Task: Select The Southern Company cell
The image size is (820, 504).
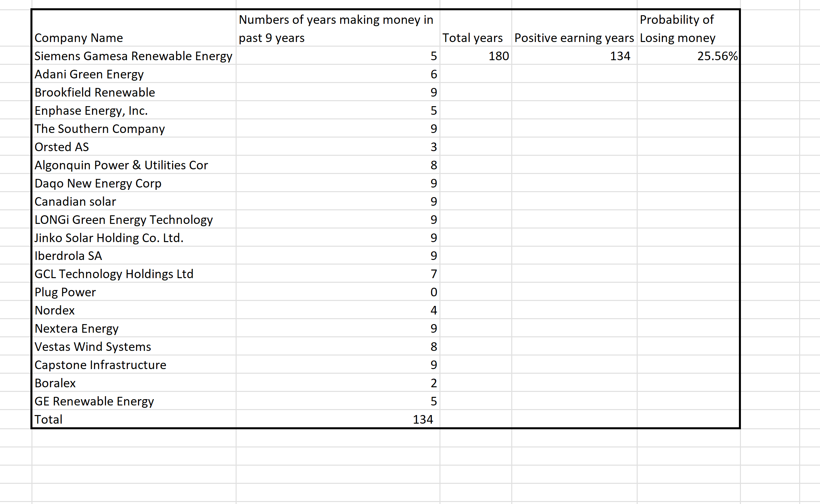Action: (x=134, y=128)
